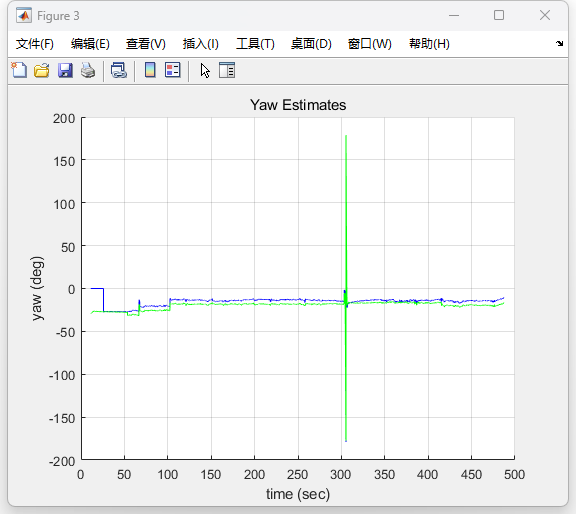The width and height of the screenshot is (576, 514).
Task: Open the 查看(V) menu
Action: [145, 44]
